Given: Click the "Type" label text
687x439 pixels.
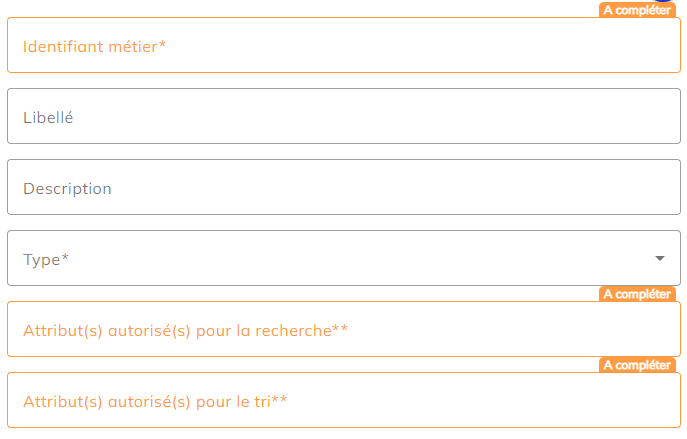Looking at the screenshot, I should [x=41, y=259].
